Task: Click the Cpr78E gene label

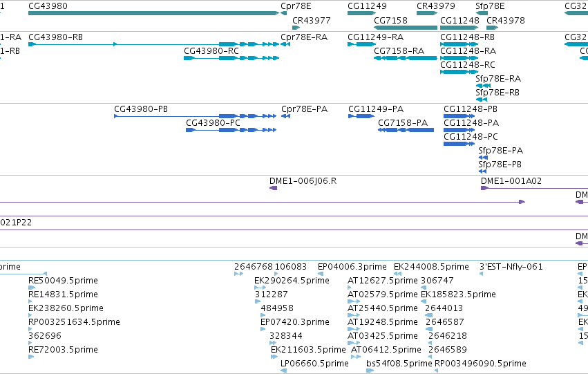Action: [x=296, y=6]
